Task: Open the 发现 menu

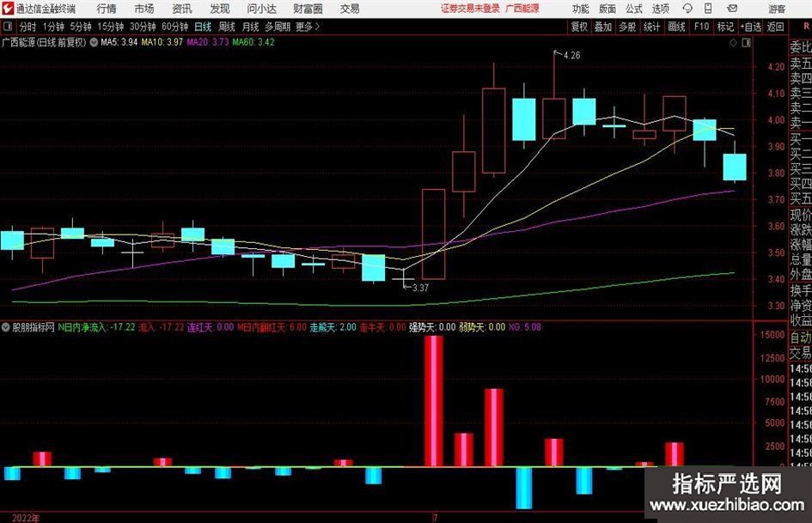Action: (220, 9)
